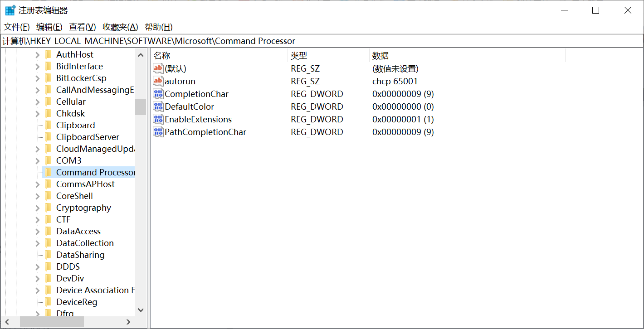
Task: Open the 查看(V) menu
Action: point(82,27)
